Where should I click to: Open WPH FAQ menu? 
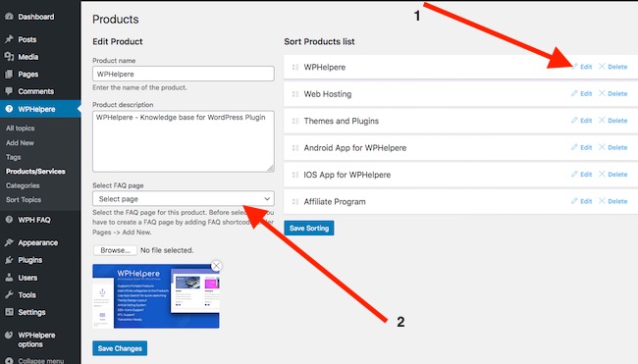pyautogui.click(x=34, y=220)
